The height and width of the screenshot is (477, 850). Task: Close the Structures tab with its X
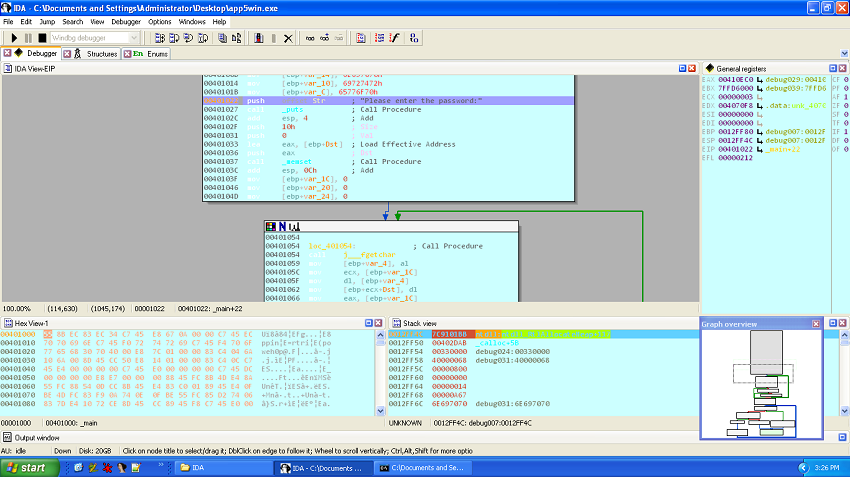click(67, 54)
